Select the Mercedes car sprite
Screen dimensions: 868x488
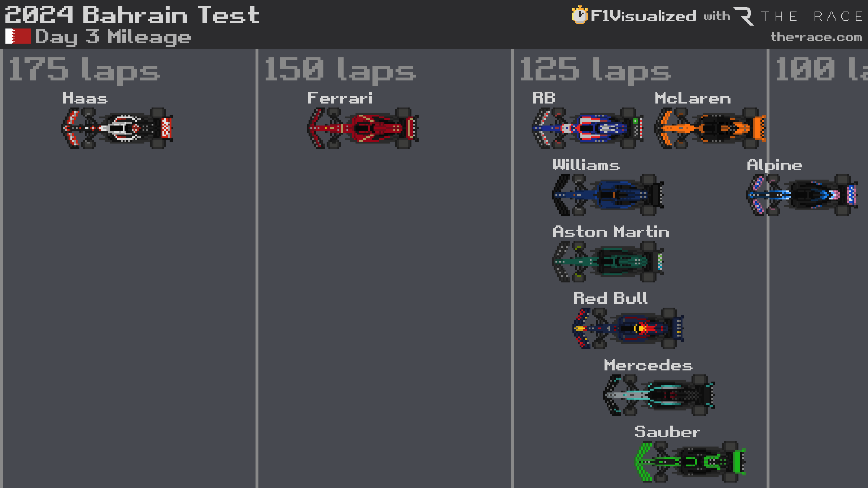(x=659, y=395)
